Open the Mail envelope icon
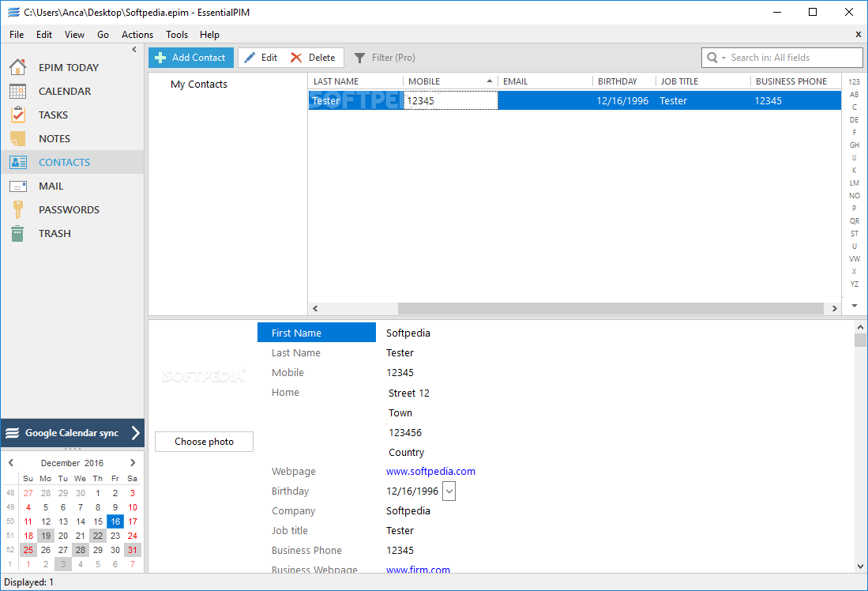 tap(17, 186)
